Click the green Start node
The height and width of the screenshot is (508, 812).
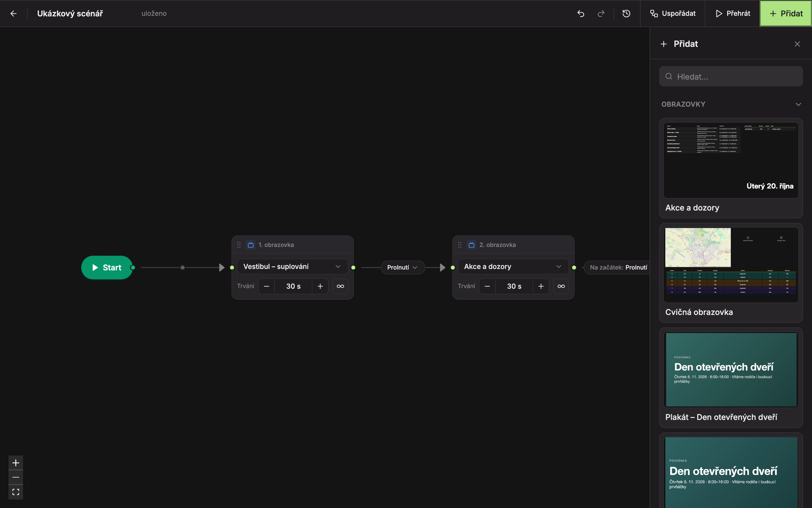tap(107, 268)
